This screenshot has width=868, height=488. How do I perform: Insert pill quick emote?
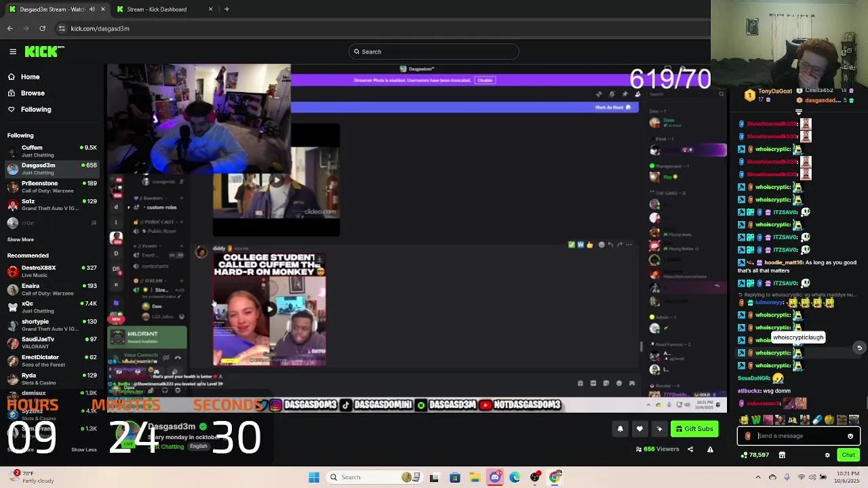tap(817, 420)
